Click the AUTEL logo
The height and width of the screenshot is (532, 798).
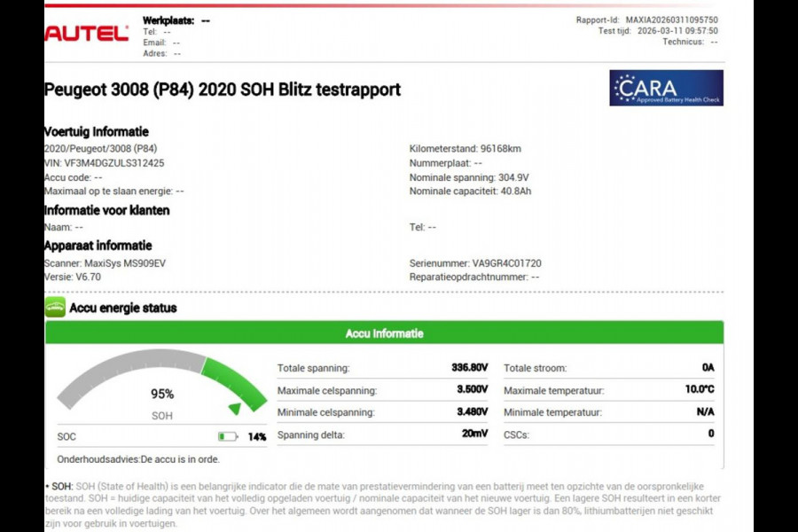87,34
